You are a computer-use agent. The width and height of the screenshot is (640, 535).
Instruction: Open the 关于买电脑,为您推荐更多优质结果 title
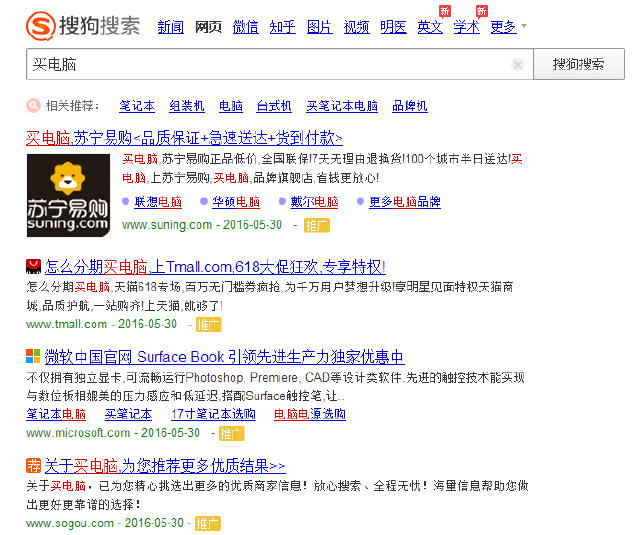pyautogui.click(x=165, y=466)
